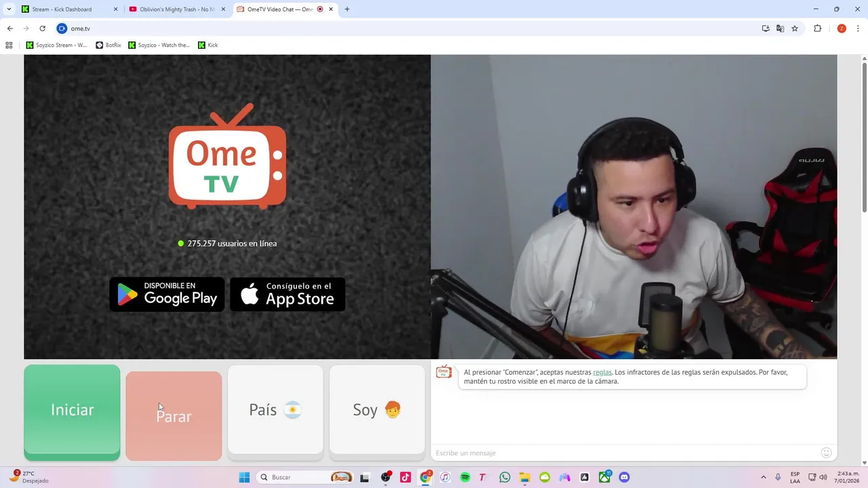
Task: Select the OmeTV Video Chat tab
Action: (x=283, y=9)
